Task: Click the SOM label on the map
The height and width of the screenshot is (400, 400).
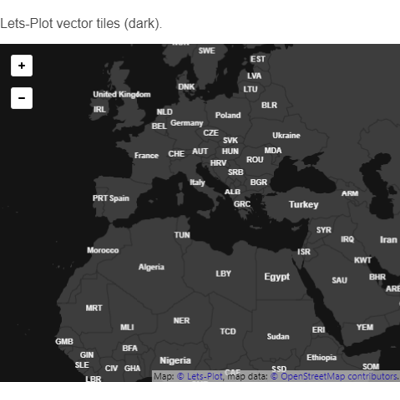Action: point(371,367)
